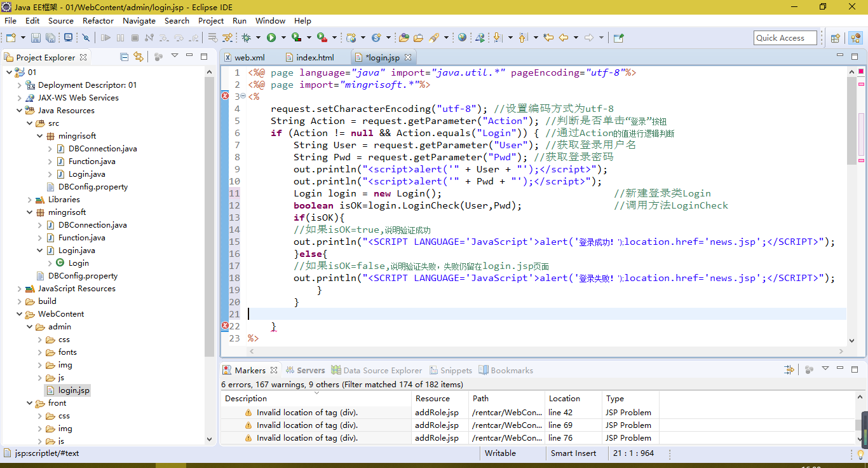Click the error marker on line 22

pyautogui.click(x=224, y=326)
